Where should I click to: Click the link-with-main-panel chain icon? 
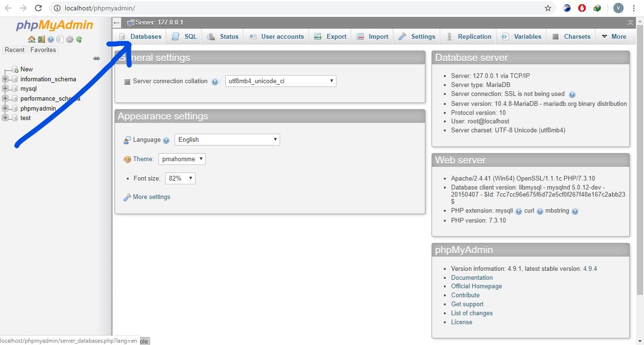coord(97,59)
